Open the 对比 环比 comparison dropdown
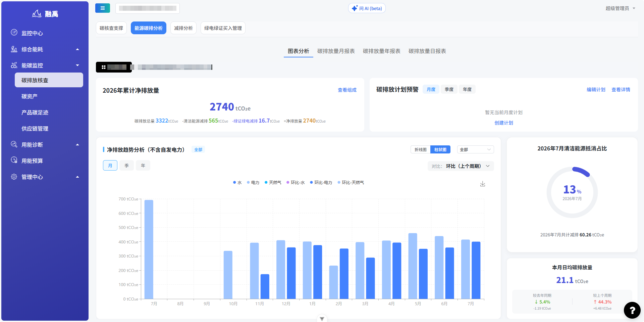644x322 pixels. point(461,166)
